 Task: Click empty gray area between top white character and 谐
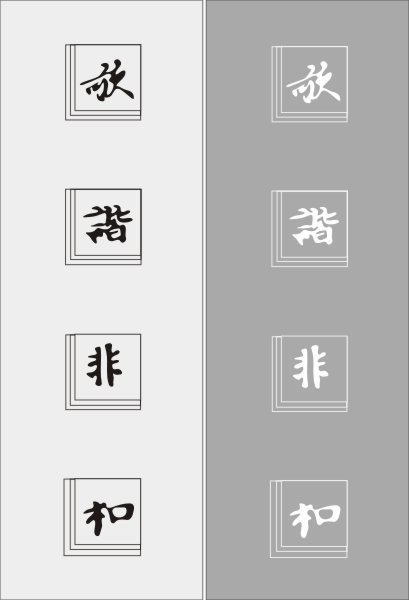point(310,156)
